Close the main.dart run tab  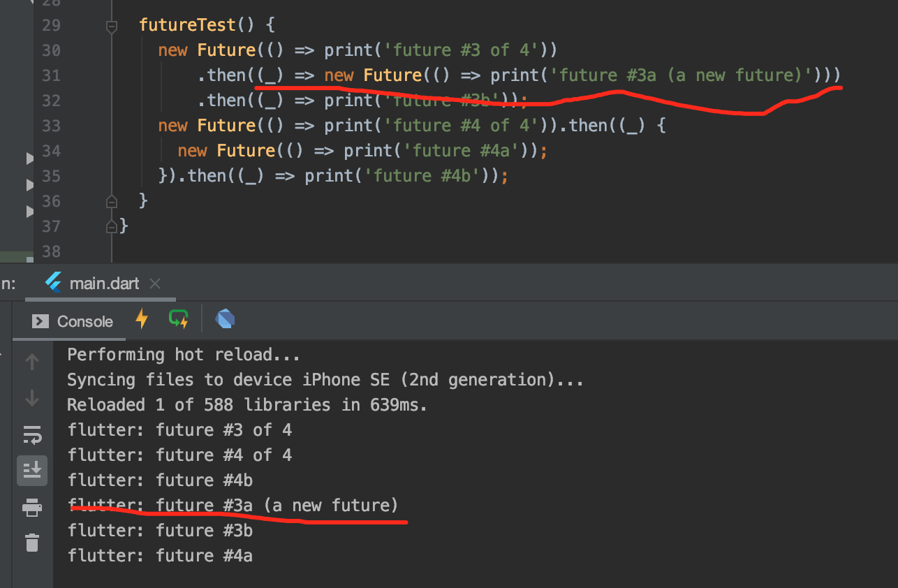[155, 284]
